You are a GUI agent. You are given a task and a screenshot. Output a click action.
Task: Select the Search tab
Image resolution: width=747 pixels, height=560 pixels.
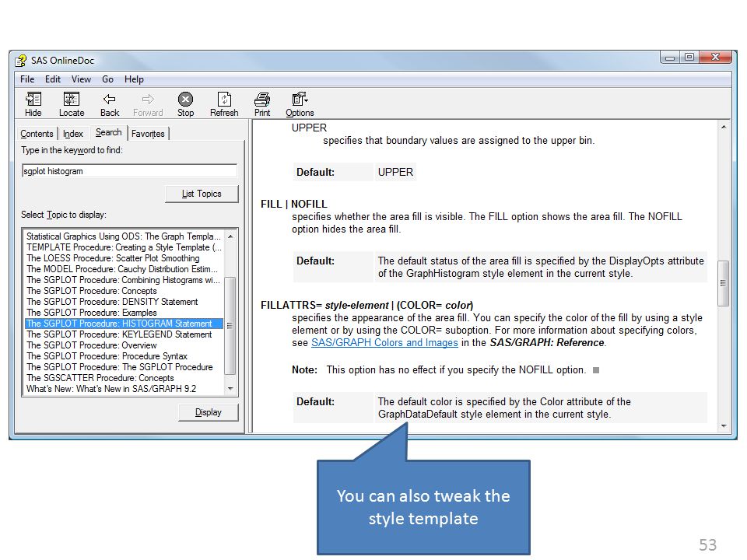click(x=108, y=132)
